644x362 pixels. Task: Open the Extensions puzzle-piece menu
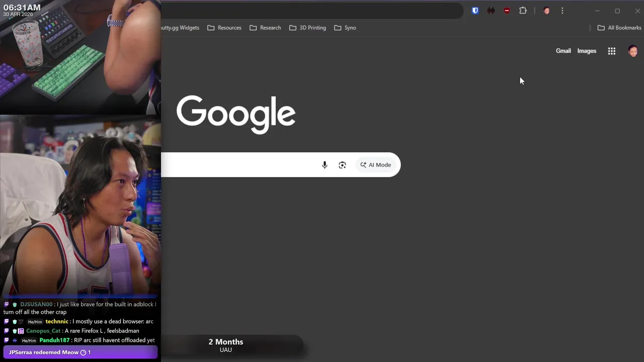tap(523, 11)
